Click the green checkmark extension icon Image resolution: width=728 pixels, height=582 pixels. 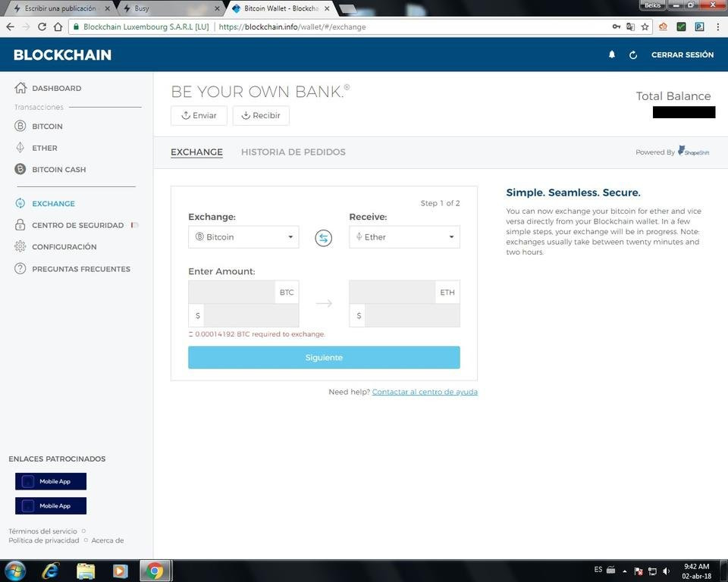[x=681, y=27]
